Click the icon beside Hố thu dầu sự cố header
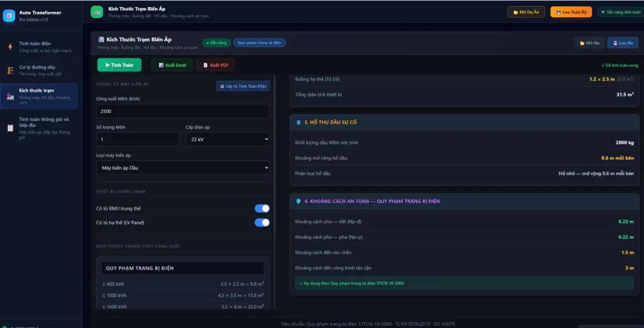644x328 pixels. [x=298, y=122]
